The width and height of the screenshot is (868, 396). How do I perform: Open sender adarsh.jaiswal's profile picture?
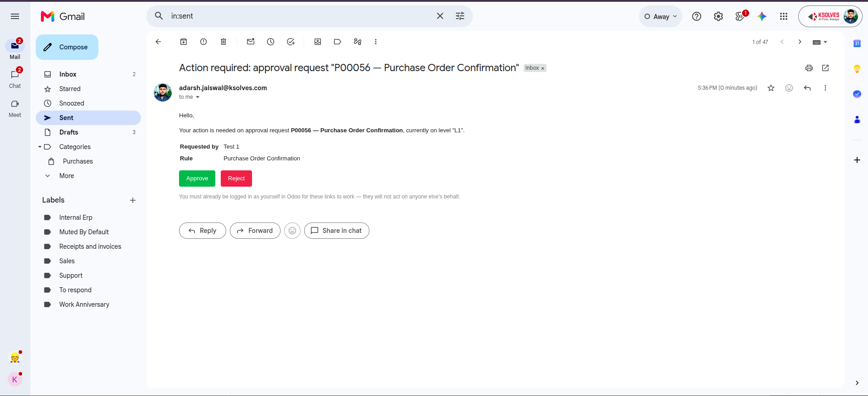click(163, 92)
